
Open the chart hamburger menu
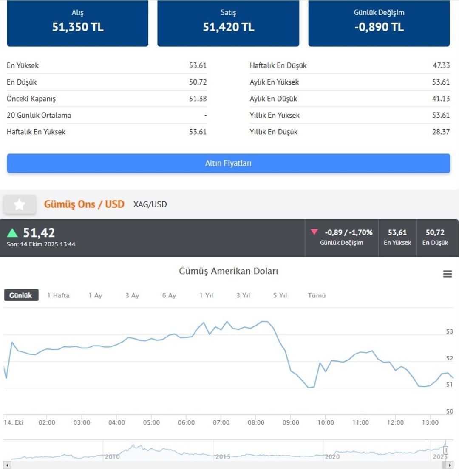click(448, 274)
